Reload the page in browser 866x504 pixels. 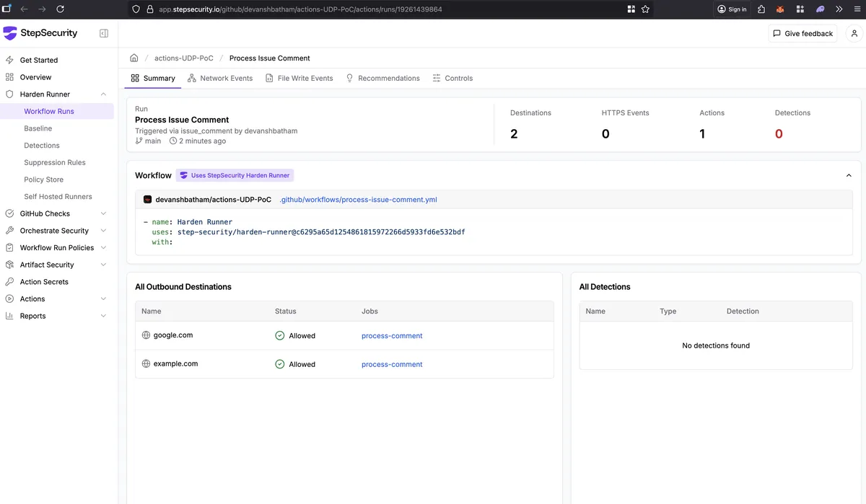tap(60, 9)
